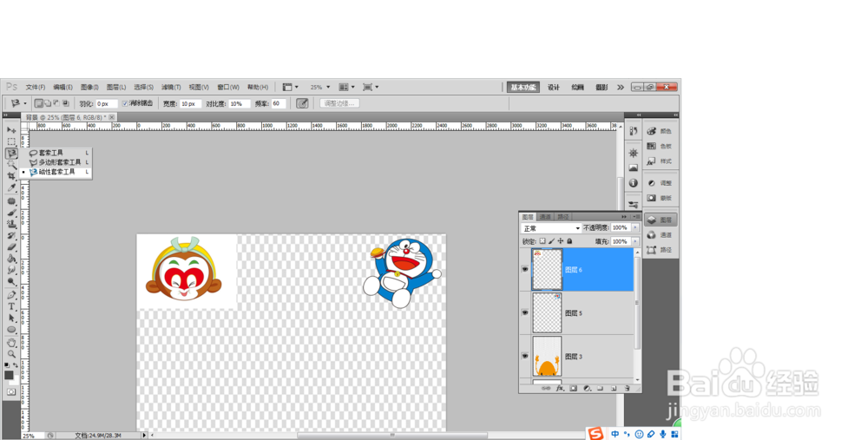This screenshot has height=440, width=868.
Task: Select the Zoom magnifier tool
Action: tap(11, 354)
